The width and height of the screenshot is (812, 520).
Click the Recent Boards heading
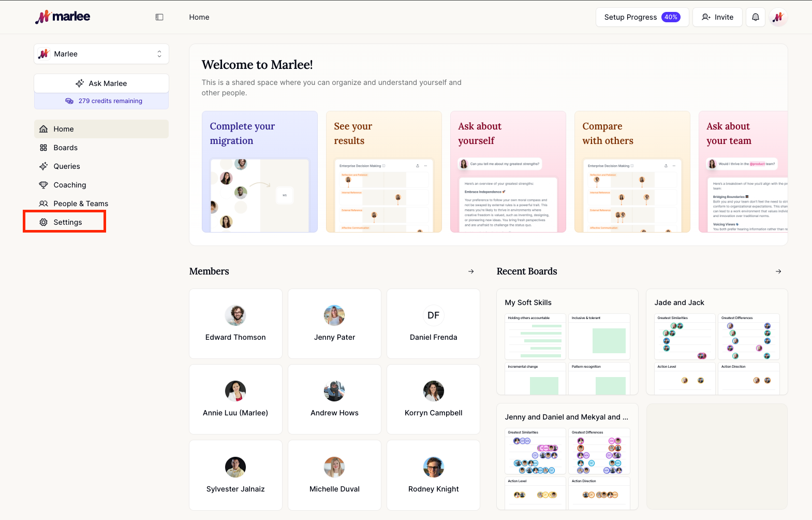pyautogui.click(x=527, y=271)
